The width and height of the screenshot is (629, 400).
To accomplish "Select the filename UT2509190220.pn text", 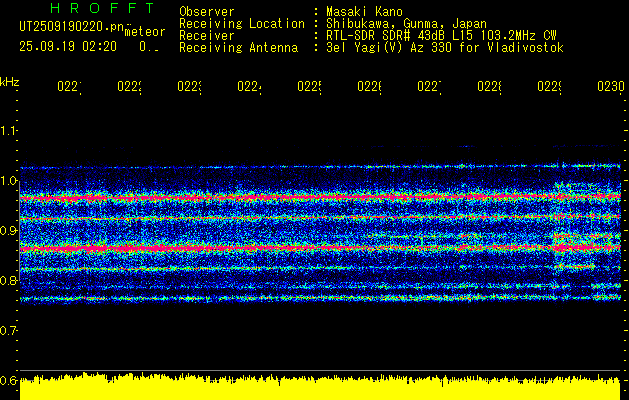I will 72,27.
